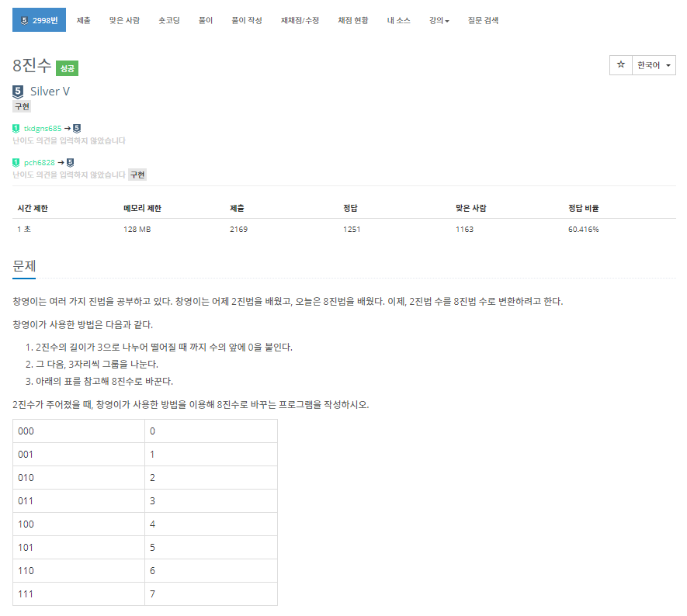Click table cell 011
This screenshot has width=687, height=616.
(x=79, y=501)
